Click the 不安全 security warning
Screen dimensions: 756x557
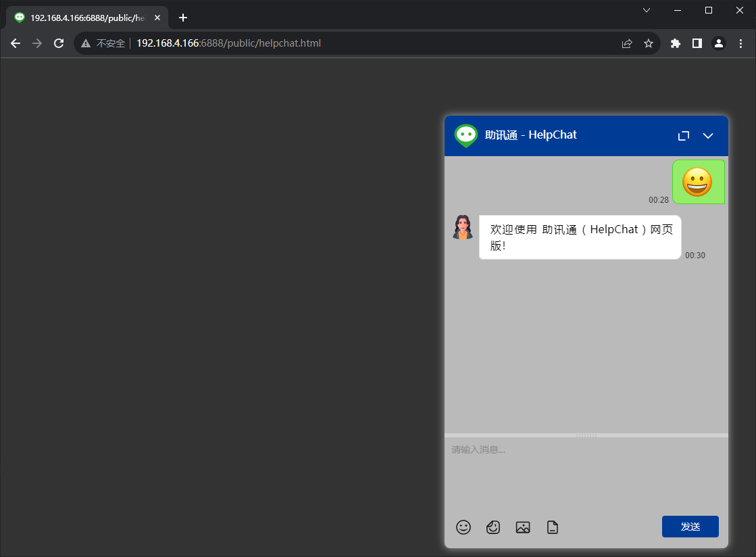[103, 43]
